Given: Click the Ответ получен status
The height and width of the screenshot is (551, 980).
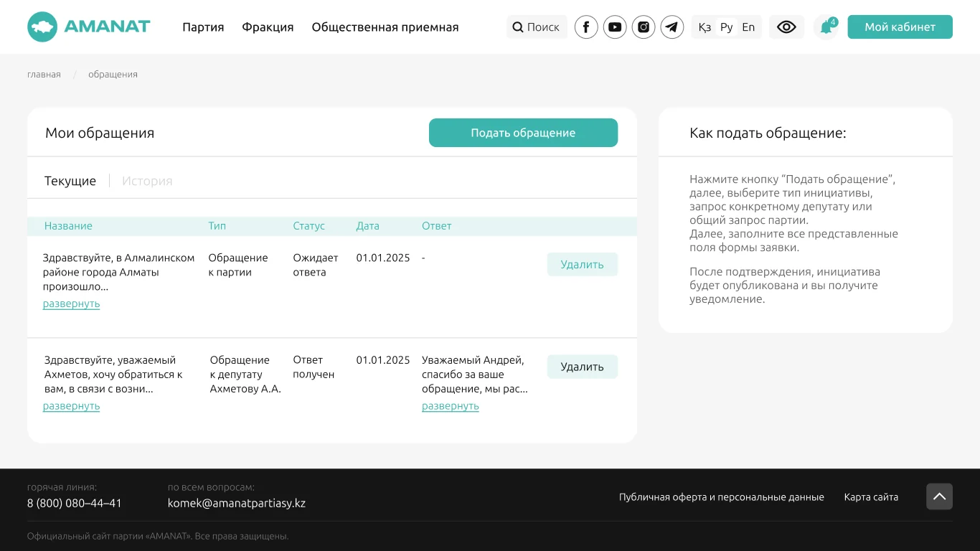Looking at the screenshot, I should point(314,367).
